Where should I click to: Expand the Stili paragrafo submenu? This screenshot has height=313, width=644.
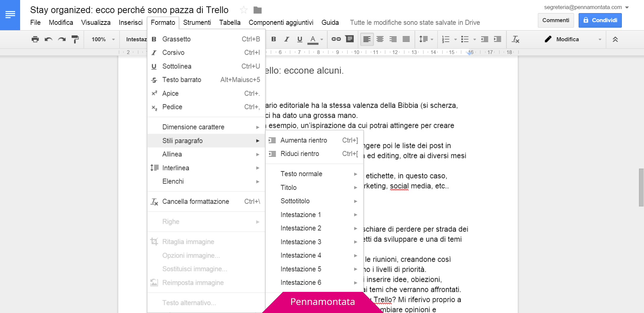click(x=206, y=141)
